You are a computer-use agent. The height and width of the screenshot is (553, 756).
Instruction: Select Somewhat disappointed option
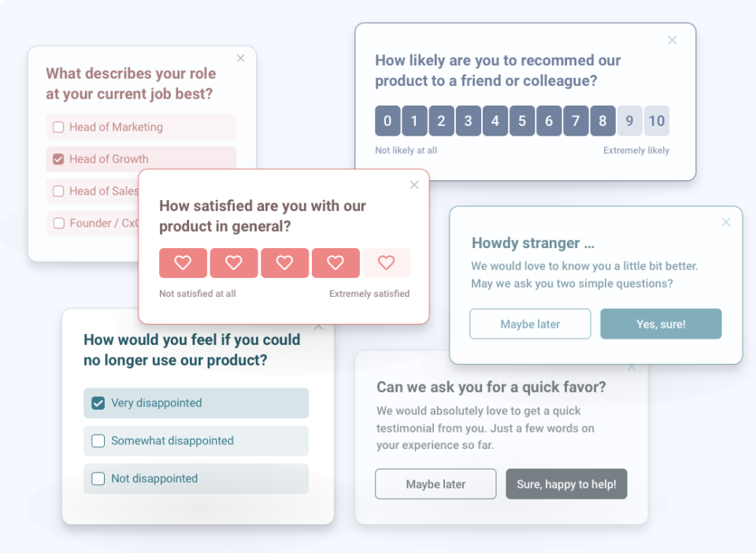click(x=98, y=440)
